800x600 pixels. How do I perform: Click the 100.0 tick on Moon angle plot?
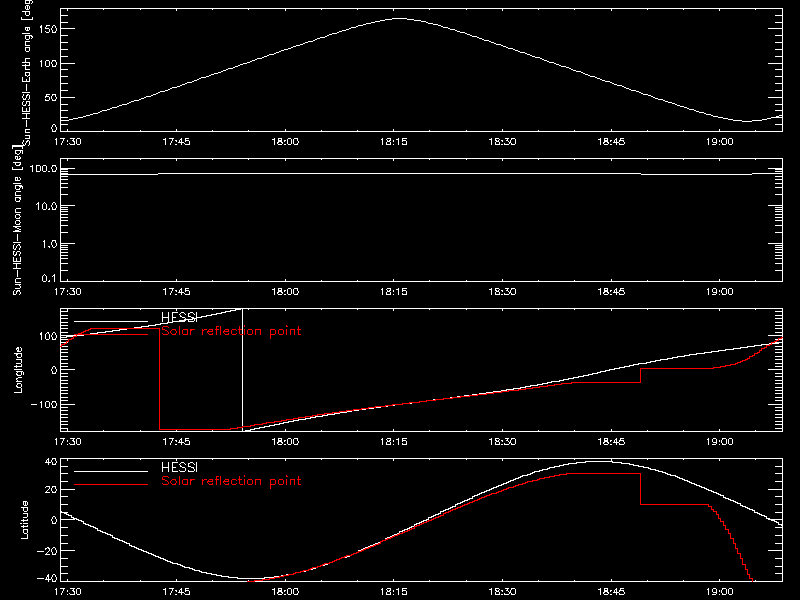[x=43, y=169]
